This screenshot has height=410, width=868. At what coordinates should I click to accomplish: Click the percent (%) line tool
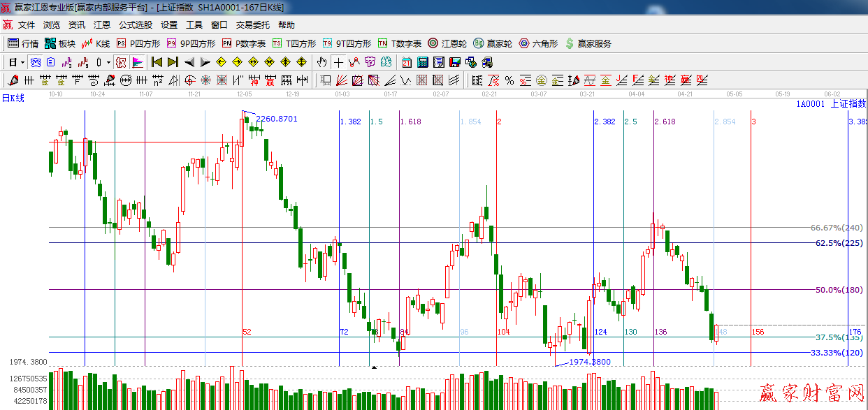509,80
